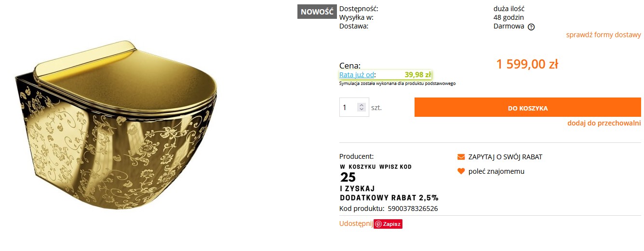Click the 39,98 zł installment amount
644x251 pixels.
tap(417, 75)
